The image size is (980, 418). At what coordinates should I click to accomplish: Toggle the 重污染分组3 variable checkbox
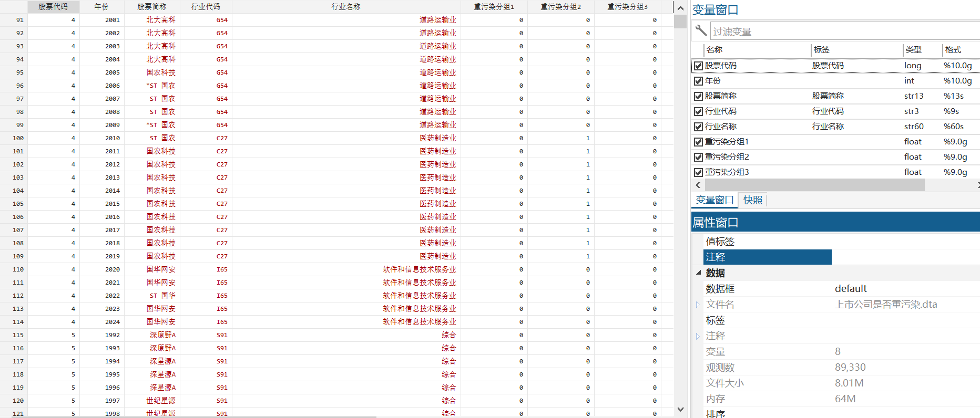698,172
